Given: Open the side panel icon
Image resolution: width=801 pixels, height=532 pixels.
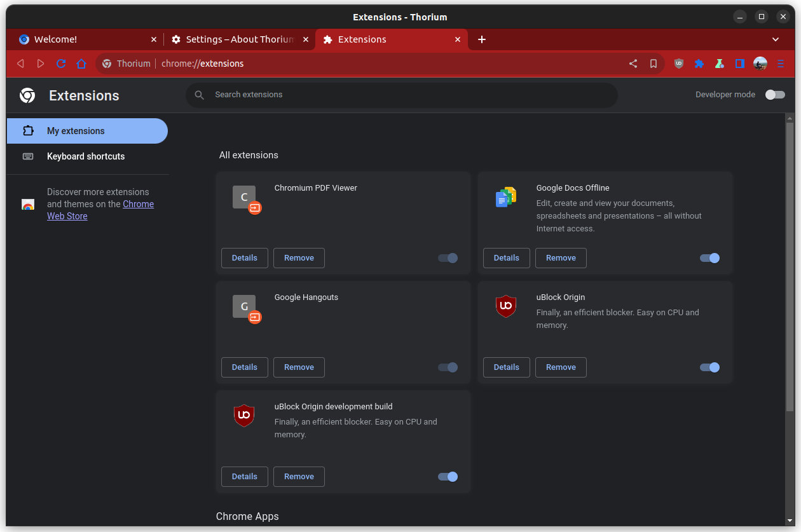Looking at the screenshot, I should [x=739, y=64].
